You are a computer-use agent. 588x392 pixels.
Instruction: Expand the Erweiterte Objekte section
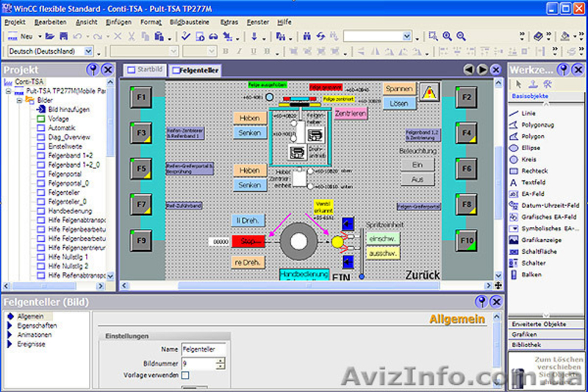point(540,324)
